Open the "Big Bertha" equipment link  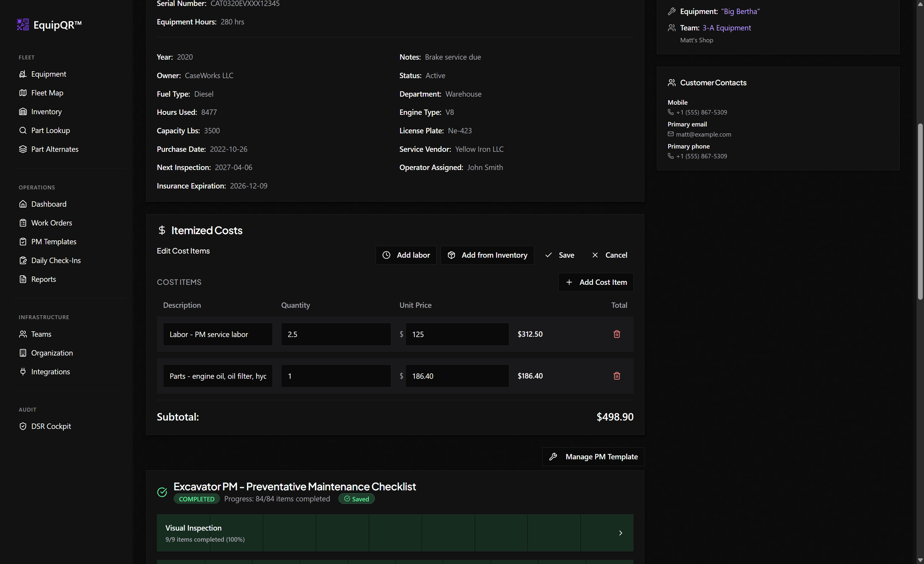point(740,12)
